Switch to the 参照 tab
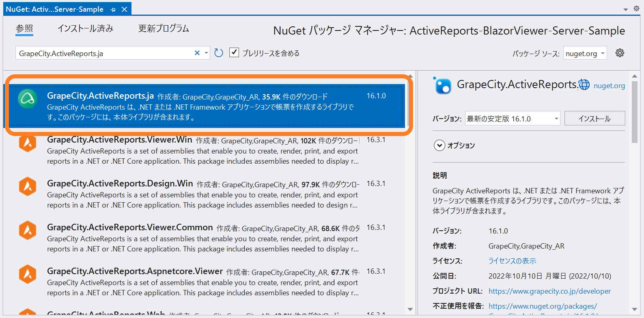 click(24, 28)
